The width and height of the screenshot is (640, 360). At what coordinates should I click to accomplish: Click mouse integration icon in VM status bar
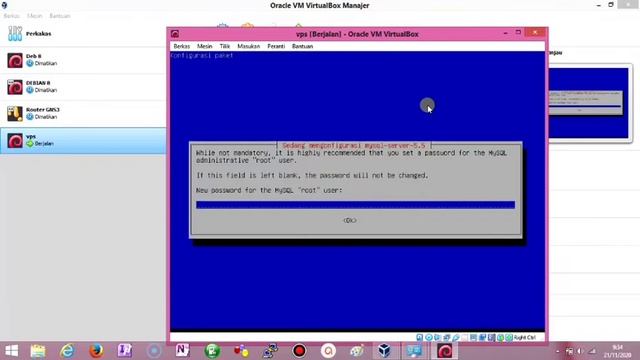500,338
